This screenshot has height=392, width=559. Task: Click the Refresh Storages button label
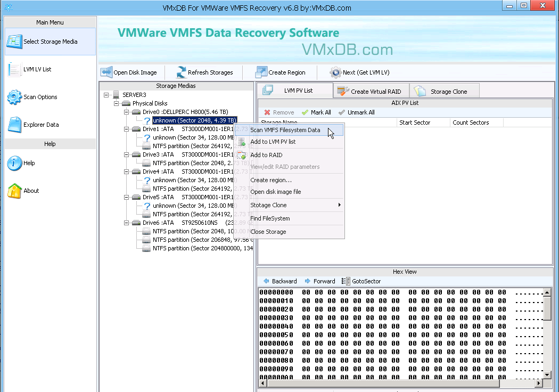tap(210, 72)
